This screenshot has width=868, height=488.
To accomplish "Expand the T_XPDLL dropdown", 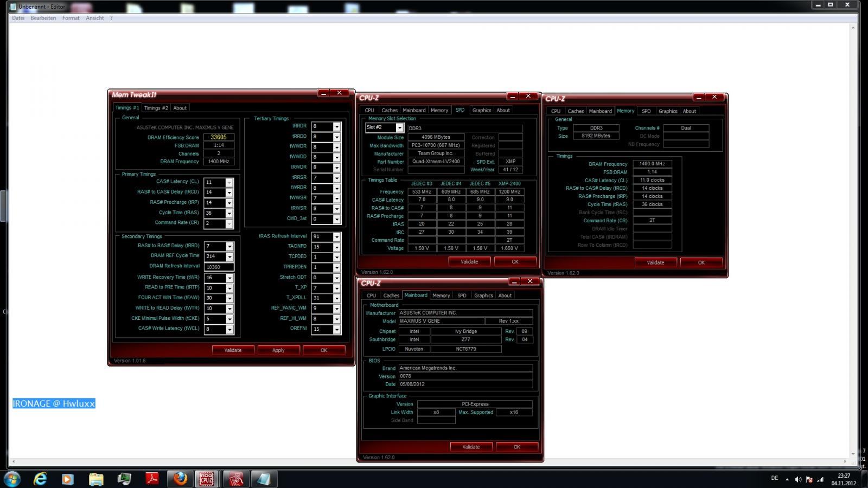I will click(336, 298).
